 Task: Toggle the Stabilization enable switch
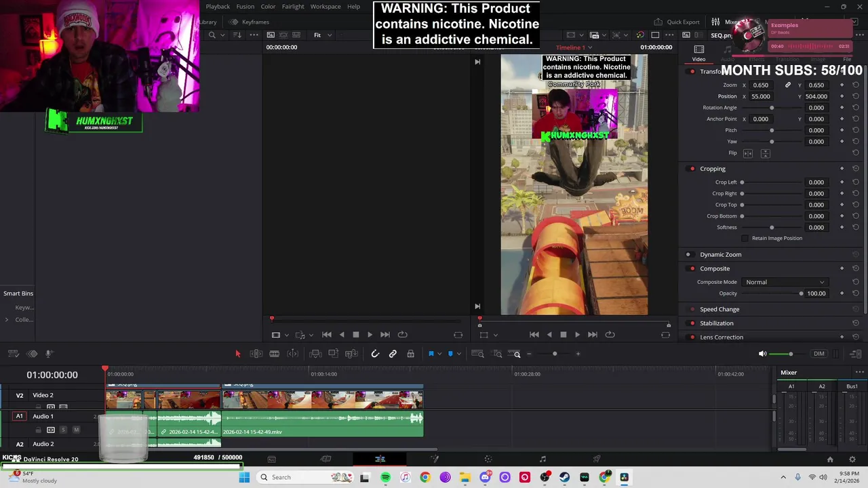pyautogui.click(x=692, y=323)
